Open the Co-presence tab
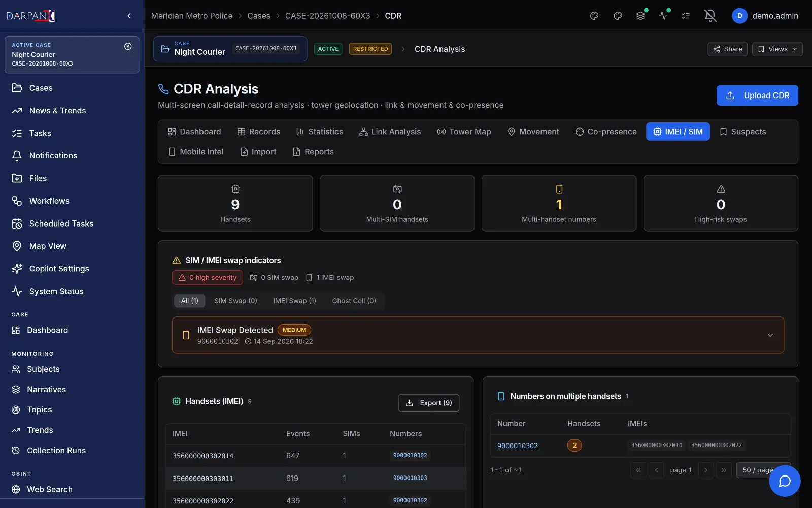This screenshot has height=508, width=812. coord(606,132)
